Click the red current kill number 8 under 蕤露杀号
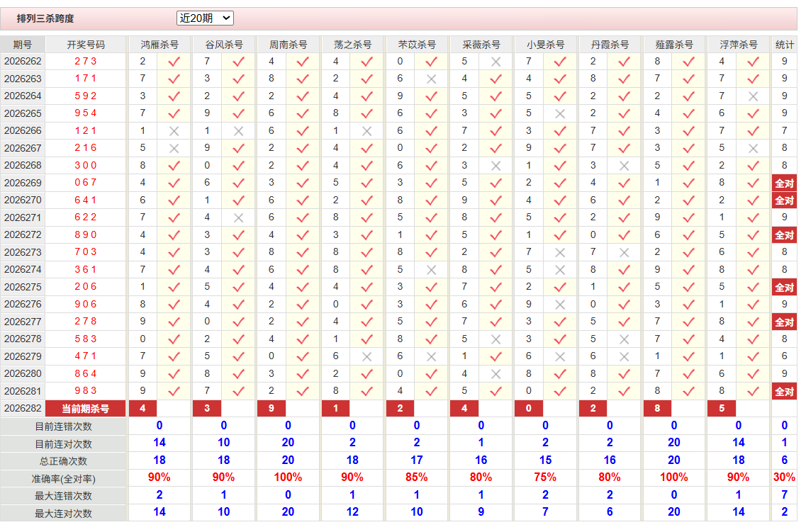Viewport: 806px width, 532px height. coord(657,409)
